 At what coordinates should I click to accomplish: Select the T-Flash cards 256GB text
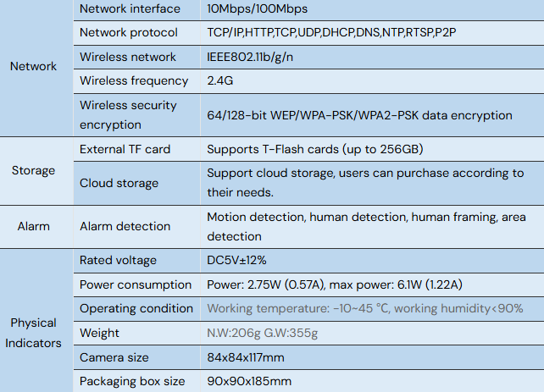pos(315,149)
